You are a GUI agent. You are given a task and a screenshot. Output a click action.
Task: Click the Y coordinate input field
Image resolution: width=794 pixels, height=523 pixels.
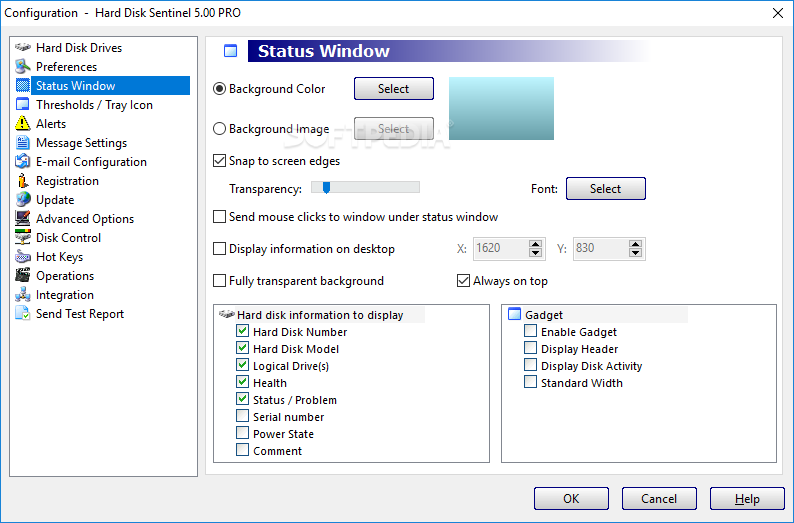pos(600,248)
